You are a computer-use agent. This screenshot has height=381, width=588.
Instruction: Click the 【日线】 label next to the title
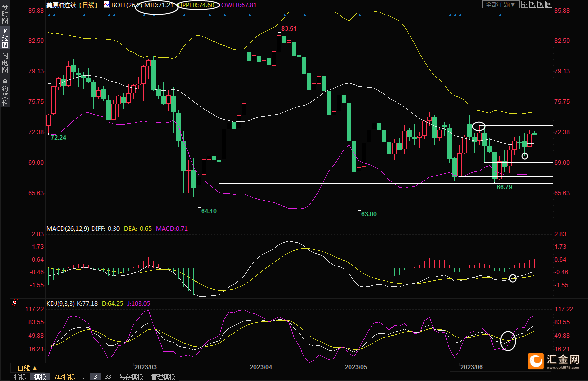[89, 5]
